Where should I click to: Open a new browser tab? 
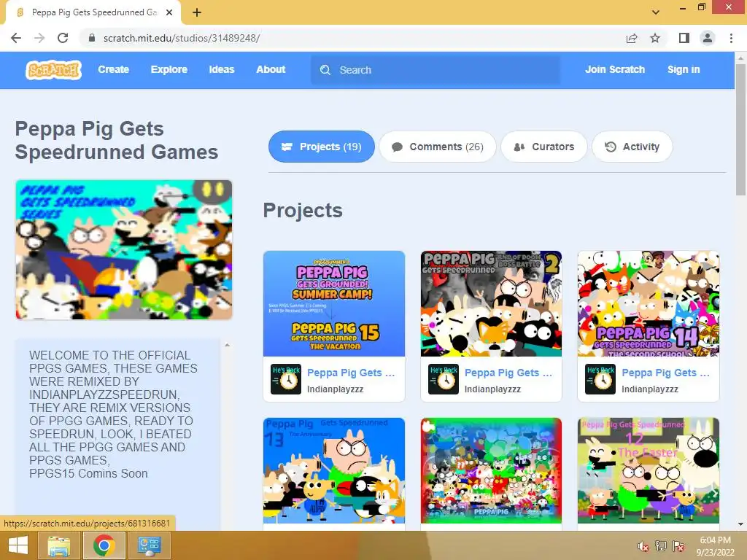(x=197, y=12)
